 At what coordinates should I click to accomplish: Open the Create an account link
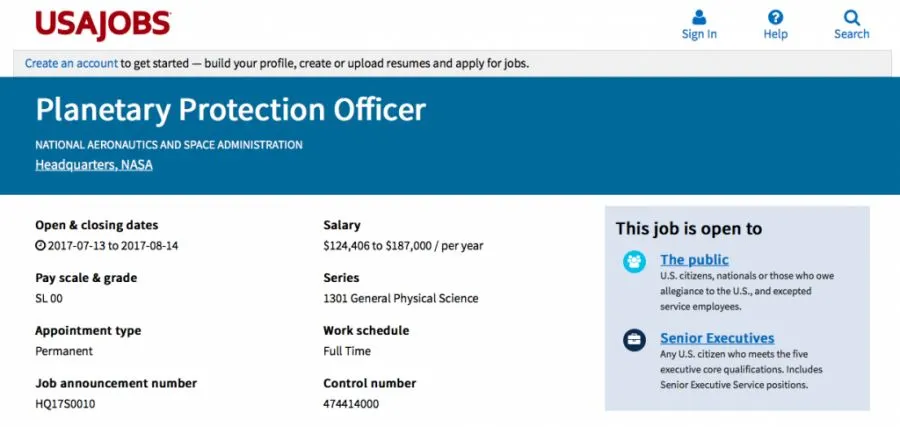[x=72, y=63]
